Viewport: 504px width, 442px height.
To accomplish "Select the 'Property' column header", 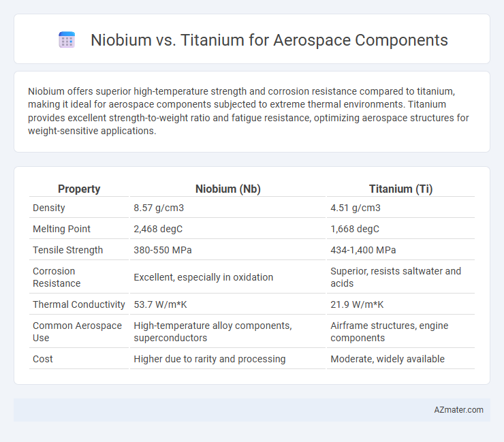I will (79, 189).
